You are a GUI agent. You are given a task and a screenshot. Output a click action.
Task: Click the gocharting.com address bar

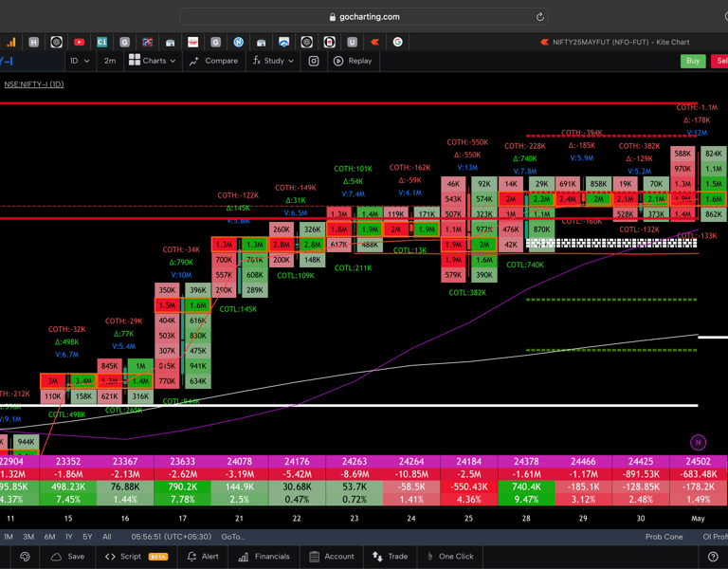(364, 17)
